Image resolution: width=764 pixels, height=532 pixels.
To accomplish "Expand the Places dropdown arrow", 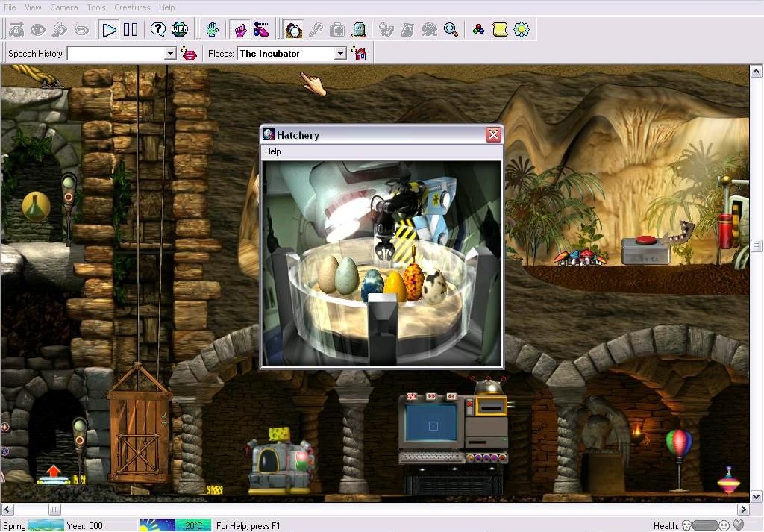I will click(x=340, y=54).
